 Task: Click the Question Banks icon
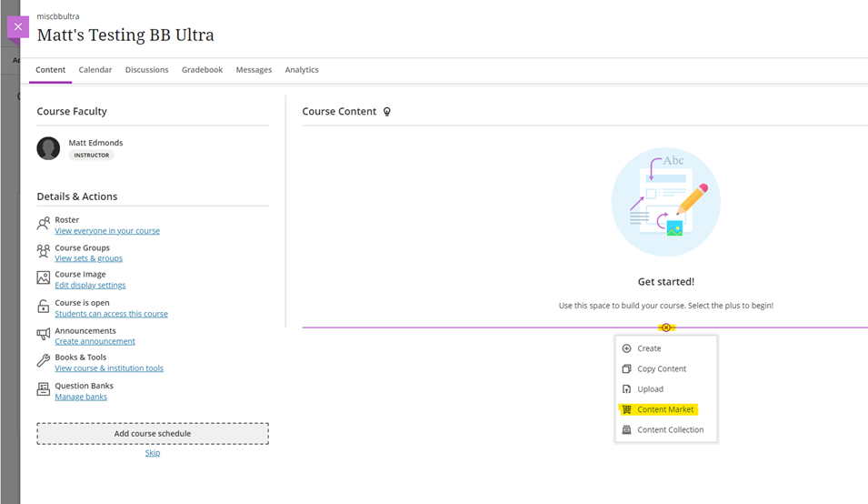point(44,389)
